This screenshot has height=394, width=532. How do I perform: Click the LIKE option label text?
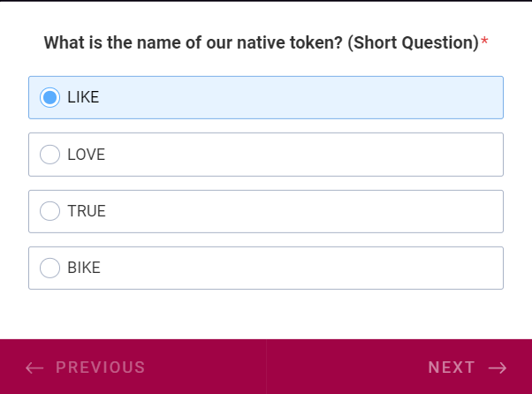[83, 97]
